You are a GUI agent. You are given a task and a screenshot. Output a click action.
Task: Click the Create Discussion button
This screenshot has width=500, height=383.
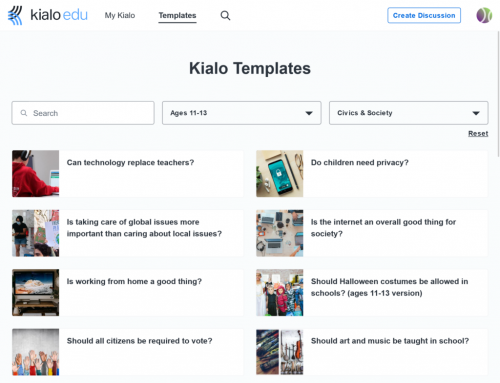point(424,15)
